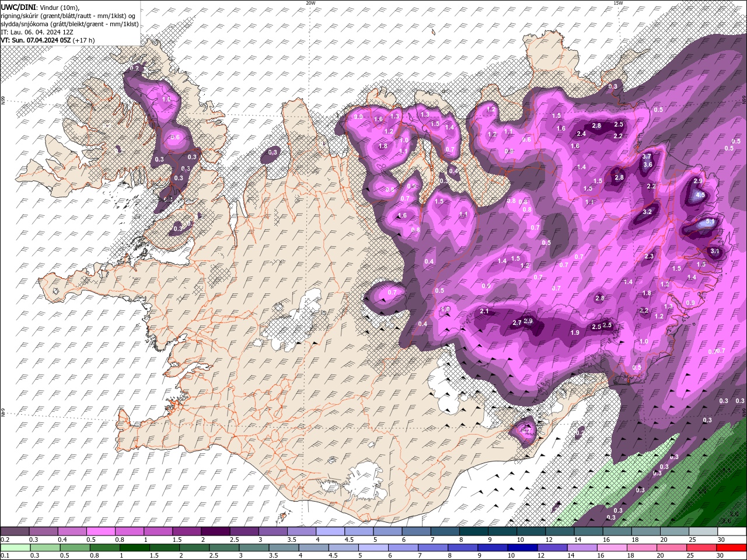Click the 1.9 precipitation value on the map
Viewport: 747px width, 560px height.
coord(574,332)
